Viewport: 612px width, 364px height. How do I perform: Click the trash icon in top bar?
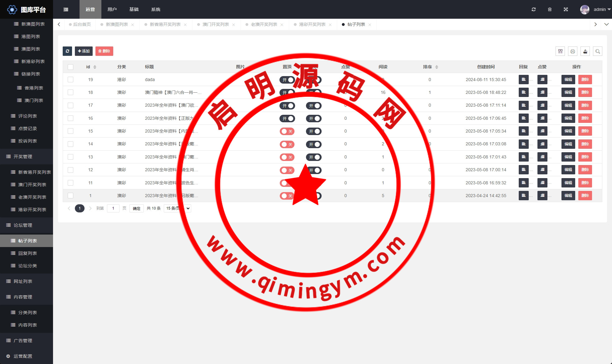pyautogui.click(x=550, y=9)
